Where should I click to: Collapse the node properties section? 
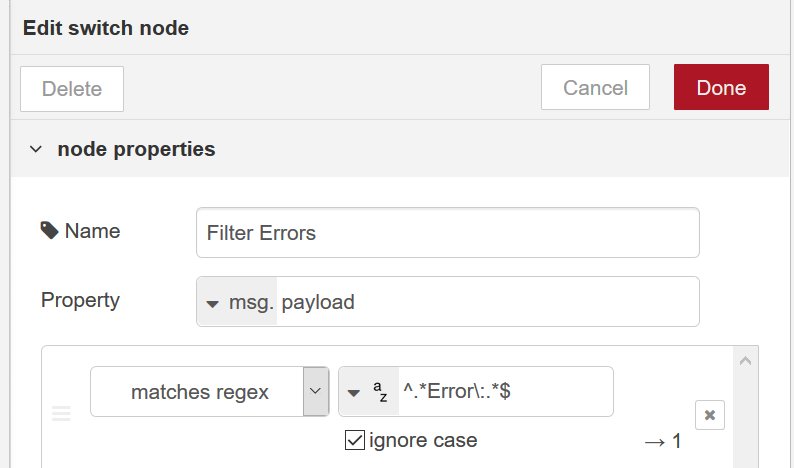(x=36, y=149)
